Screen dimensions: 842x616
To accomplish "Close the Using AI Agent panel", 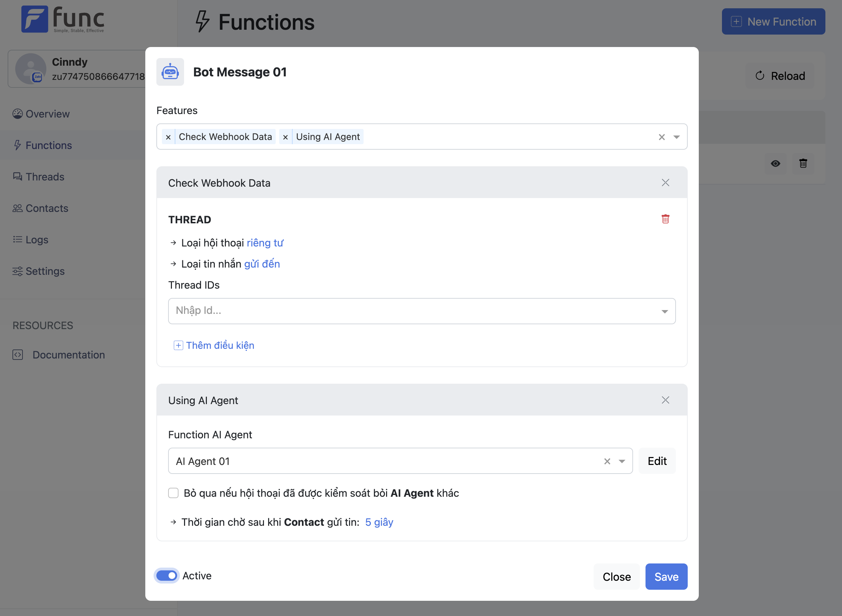I will click(x=665, y=400).
